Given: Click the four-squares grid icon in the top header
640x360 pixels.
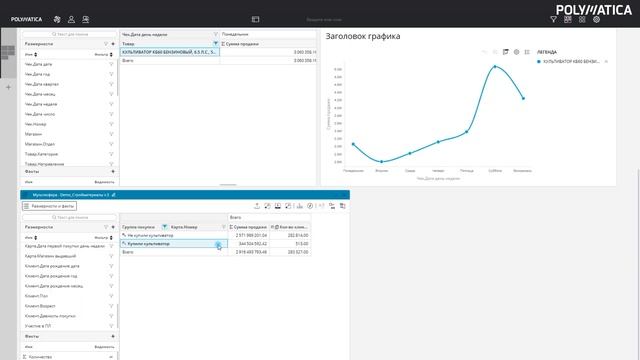Looking at the screenshot, I should (x=582, y=19).
